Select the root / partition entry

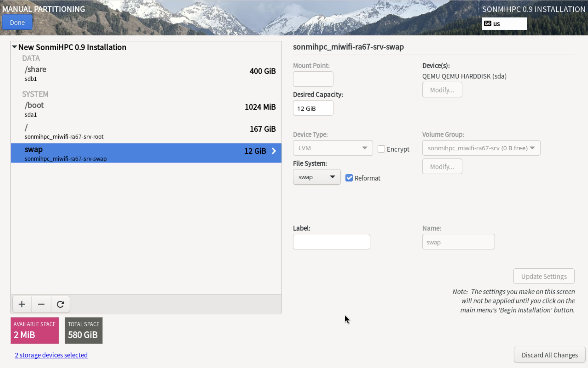tap(146, 131)
